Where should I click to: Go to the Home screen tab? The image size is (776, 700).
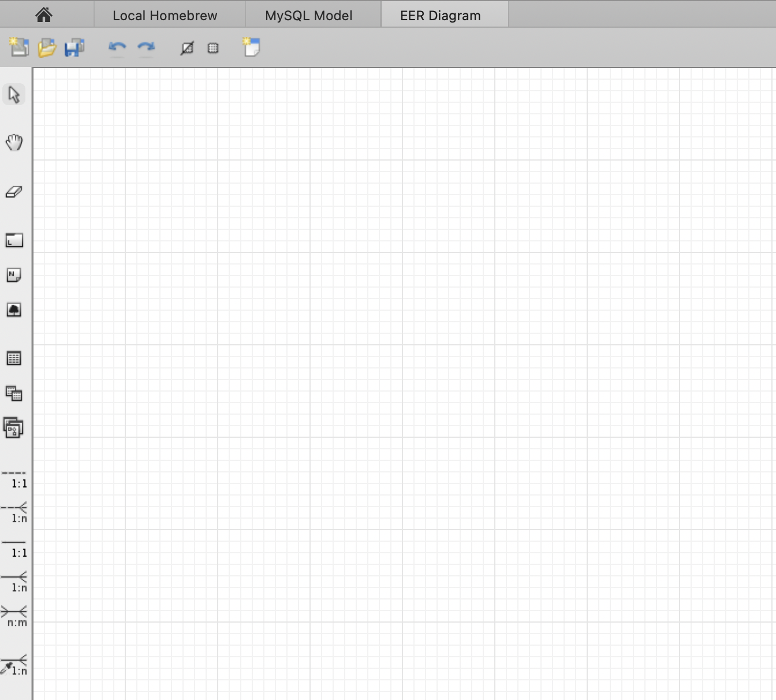[44, 15]
